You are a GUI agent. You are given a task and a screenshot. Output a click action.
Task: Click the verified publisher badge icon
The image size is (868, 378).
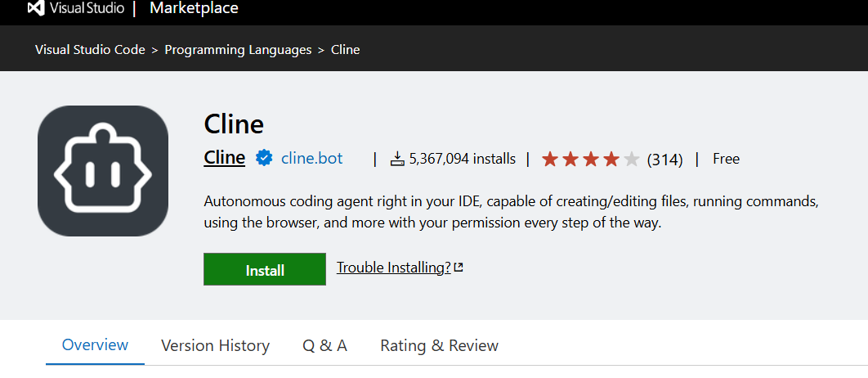point(264,159)
